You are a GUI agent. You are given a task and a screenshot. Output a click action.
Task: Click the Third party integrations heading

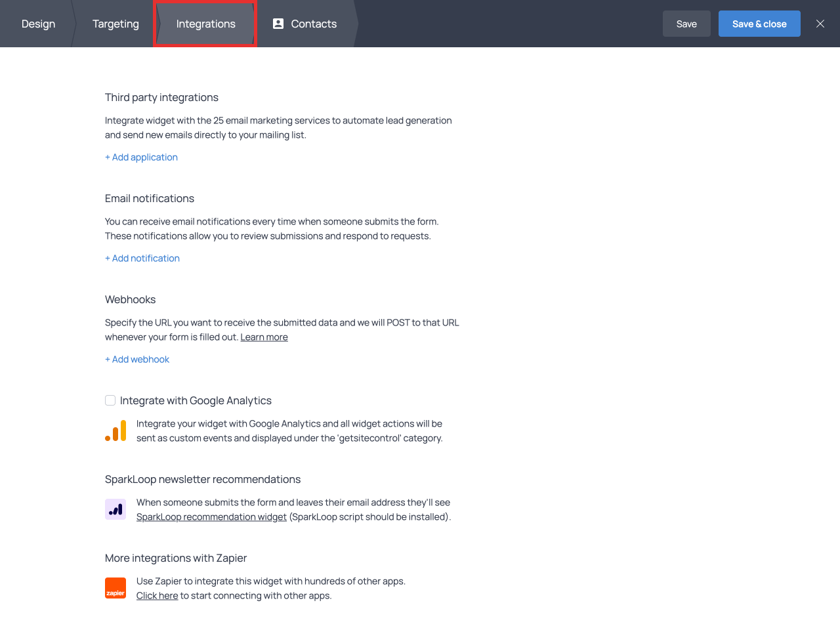tap(161, 97)
